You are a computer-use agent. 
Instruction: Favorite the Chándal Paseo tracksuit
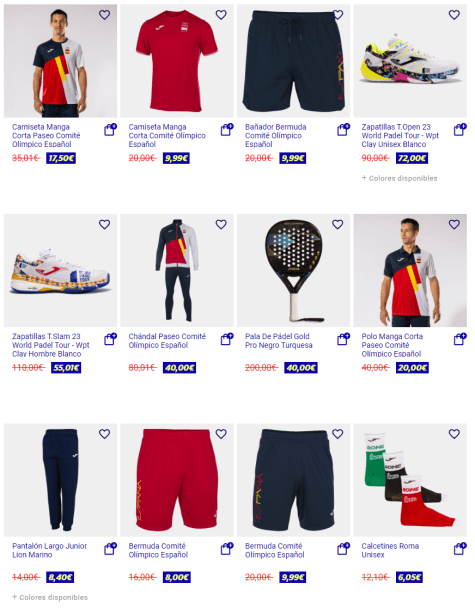[221, 224]
